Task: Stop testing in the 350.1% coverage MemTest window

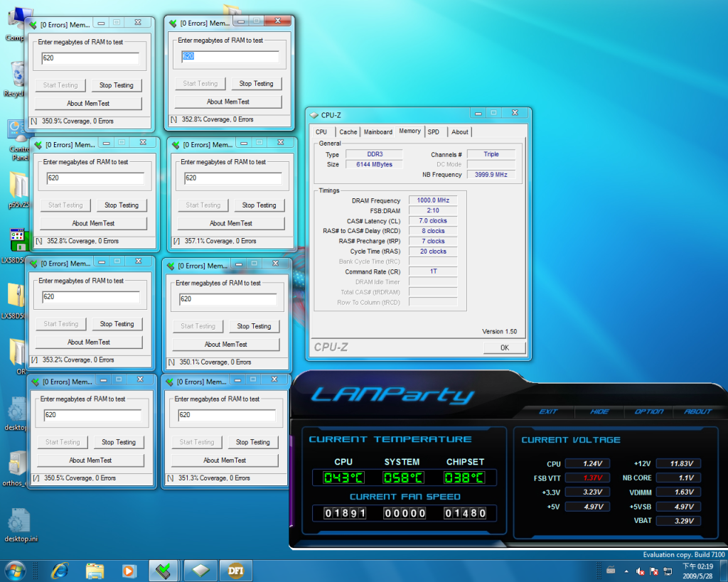Action: (254, 326)
